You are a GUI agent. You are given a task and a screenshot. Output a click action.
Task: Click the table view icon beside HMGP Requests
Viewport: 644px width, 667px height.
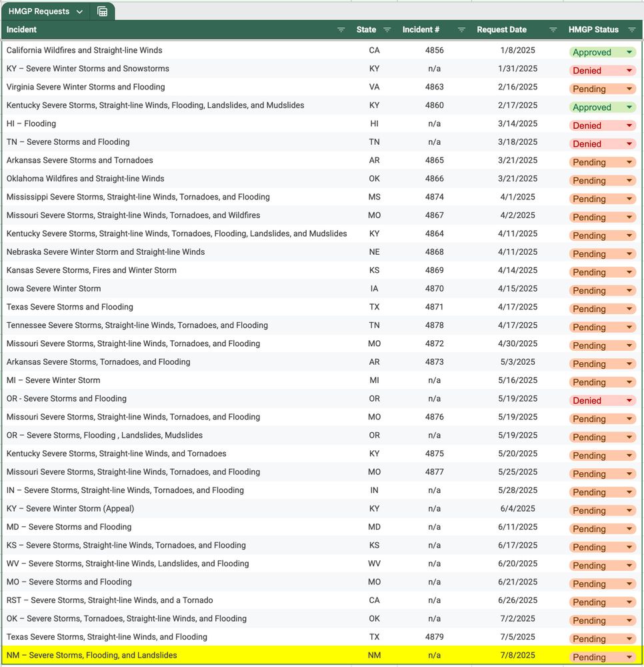(x=103, y=11)
